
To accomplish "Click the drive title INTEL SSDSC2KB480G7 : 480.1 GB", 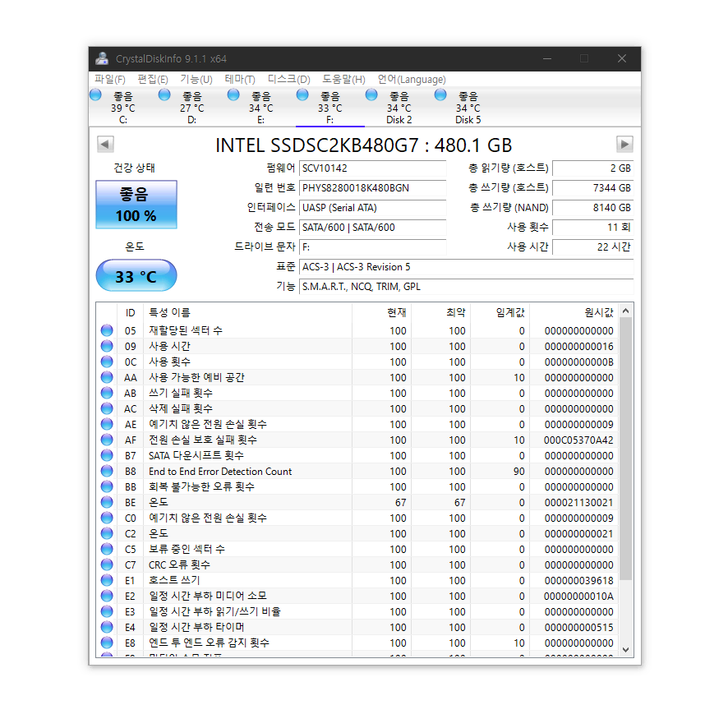I will point(363,145).
